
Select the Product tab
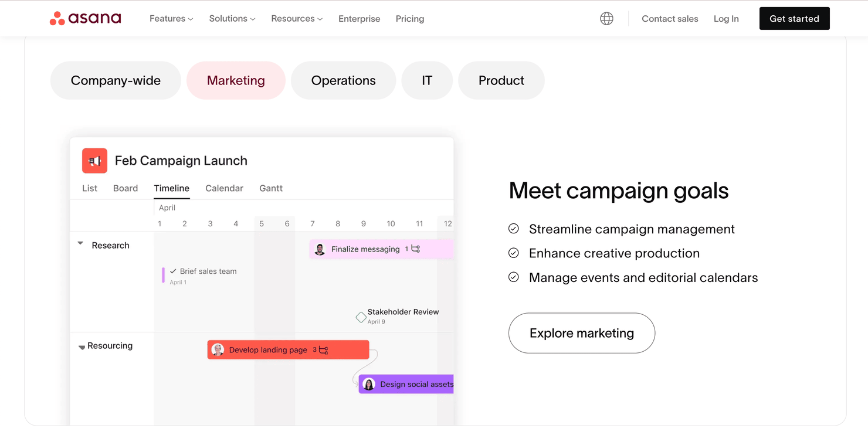coord(501,80)
